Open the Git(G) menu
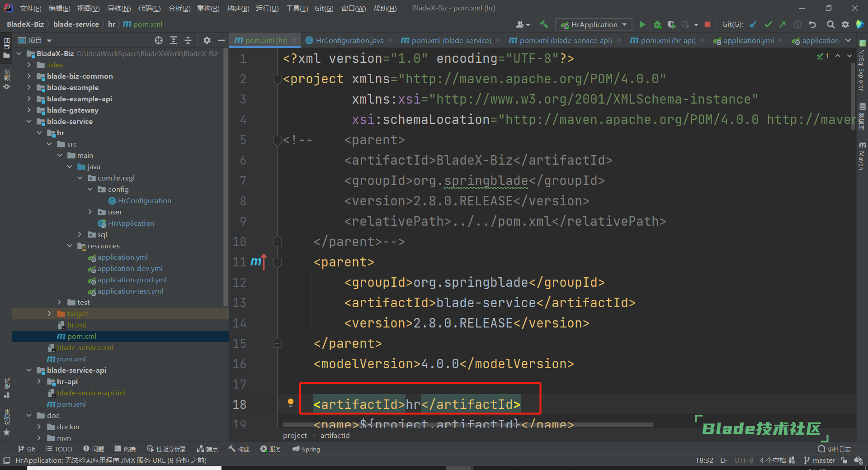Image resolution: width=868 pixels, height=470 pixels. pyautogui.click(x=324, y=8)
